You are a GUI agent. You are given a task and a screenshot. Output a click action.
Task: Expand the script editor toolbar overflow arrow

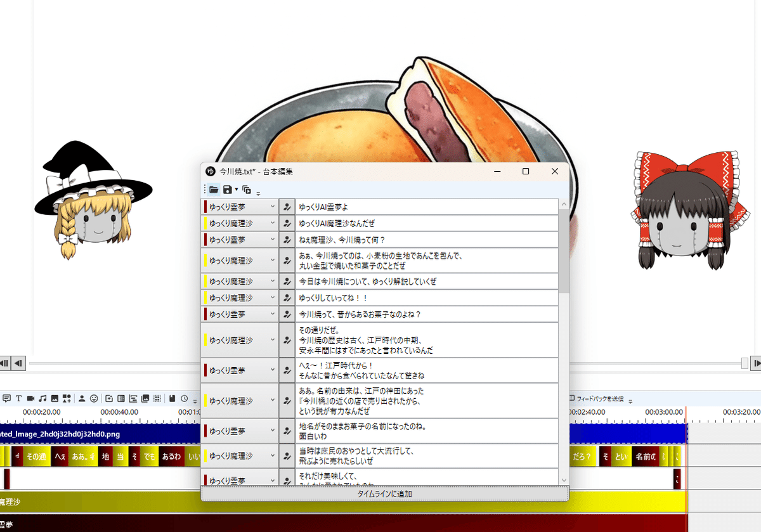[258, 193]
